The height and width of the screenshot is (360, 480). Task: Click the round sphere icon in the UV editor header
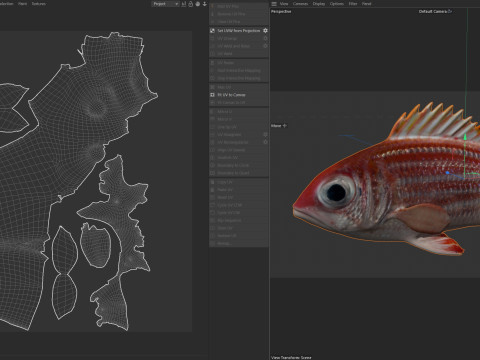[x=198, y=4]
